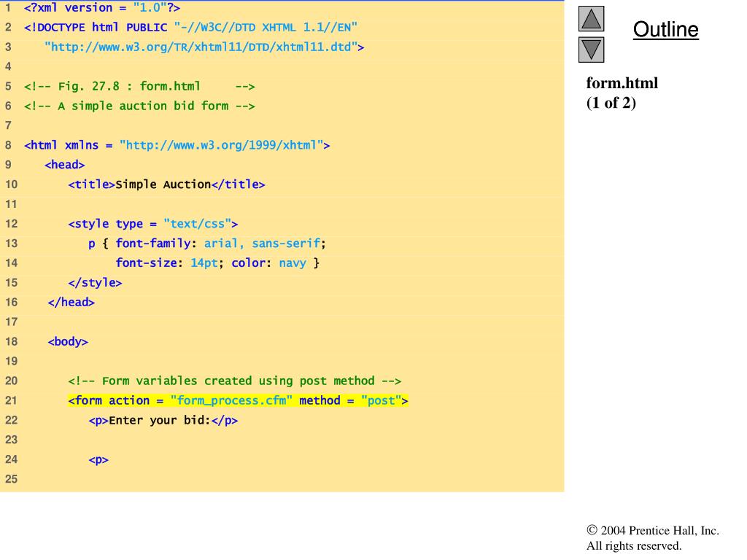The height and width of the screenshot is (560, 747).
Task: Click the xml version declaration on line 1
Action: 102,7
